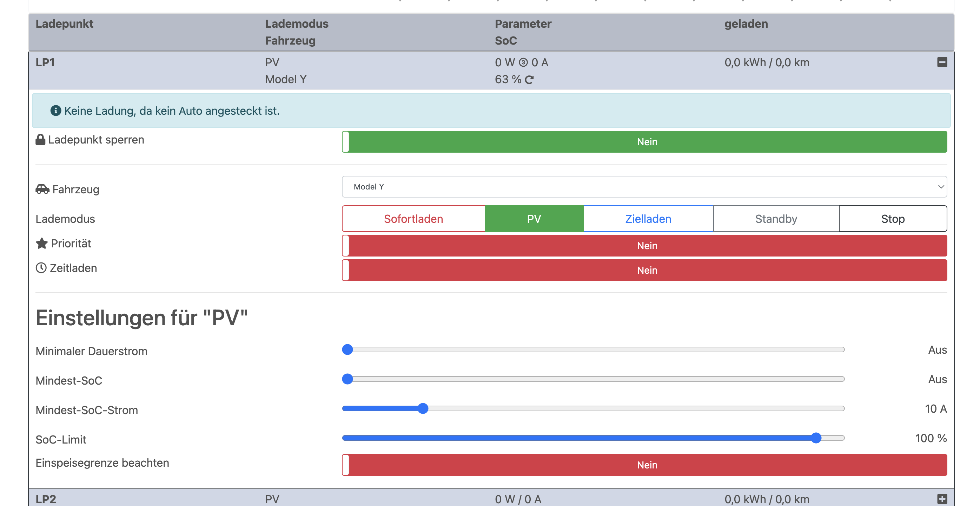Click the SoC-Limit slider handle
Image resolution: width=980 pixels, height=506 pixels.
816,438
